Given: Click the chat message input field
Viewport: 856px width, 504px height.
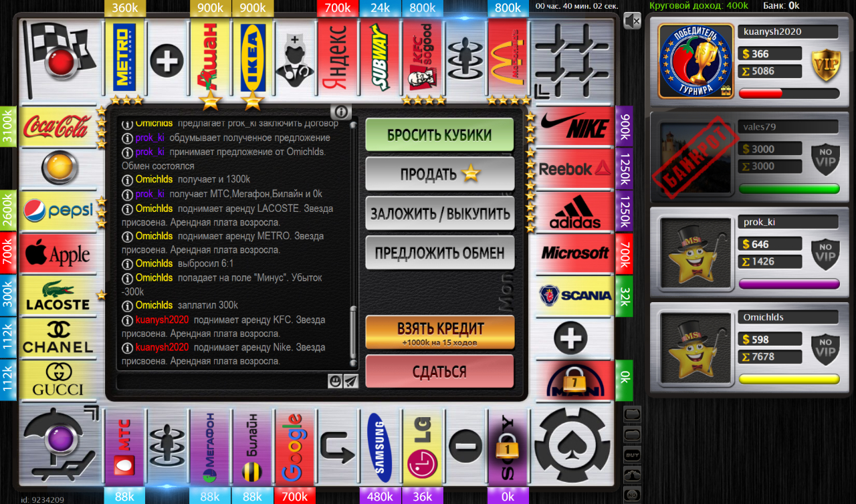Looking at the screenshot, I should [221, 381].
